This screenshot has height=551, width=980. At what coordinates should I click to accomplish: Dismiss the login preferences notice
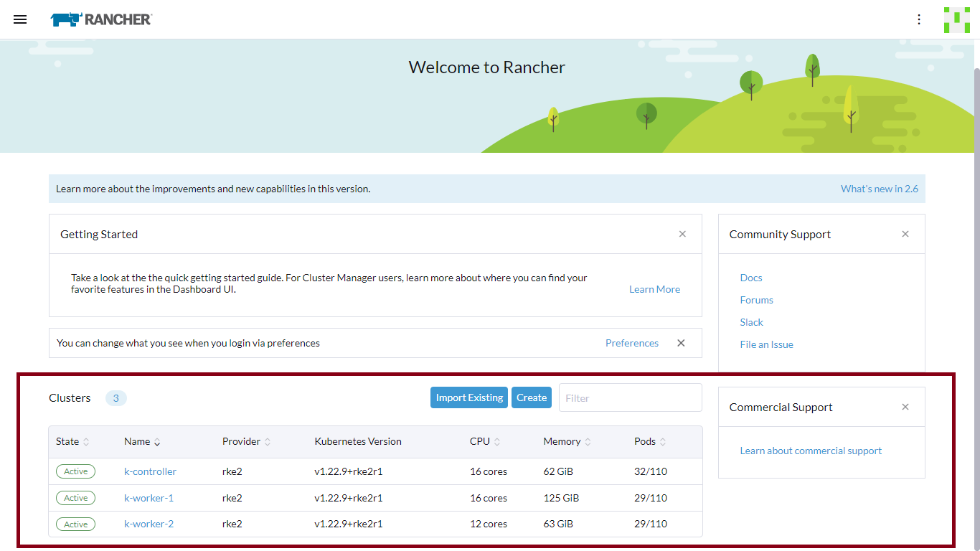tap(681, 343)
